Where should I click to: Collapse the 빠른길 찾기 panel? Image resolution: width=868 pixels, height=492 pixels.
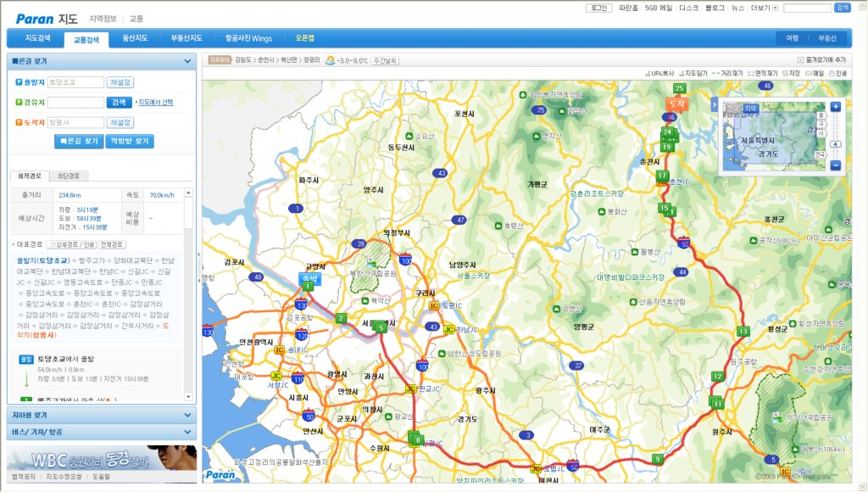click(187, 61)
